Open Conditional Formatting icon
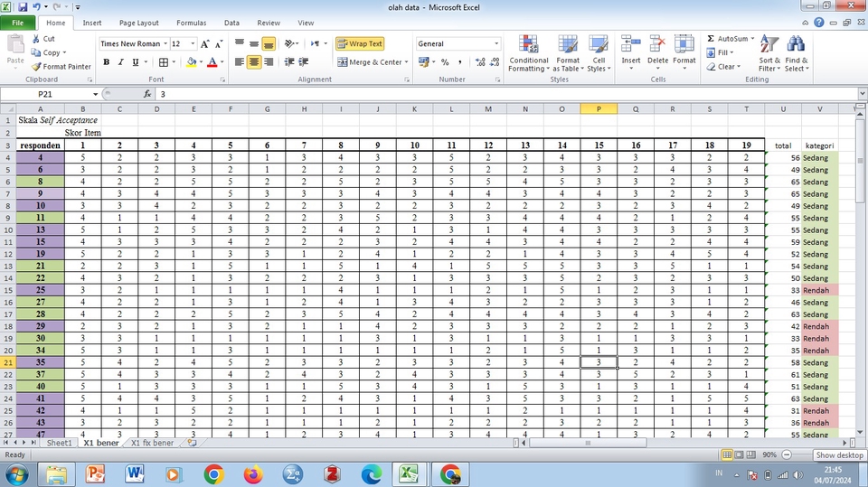This screenshot has height=487, width=868. [529, 45]
